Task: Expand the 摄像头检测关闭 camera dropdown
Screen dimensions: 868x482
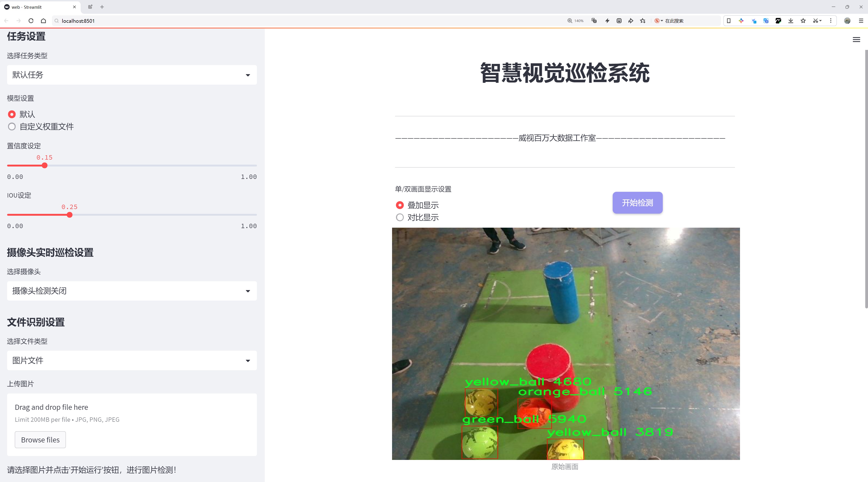Action: pos(132,291)
